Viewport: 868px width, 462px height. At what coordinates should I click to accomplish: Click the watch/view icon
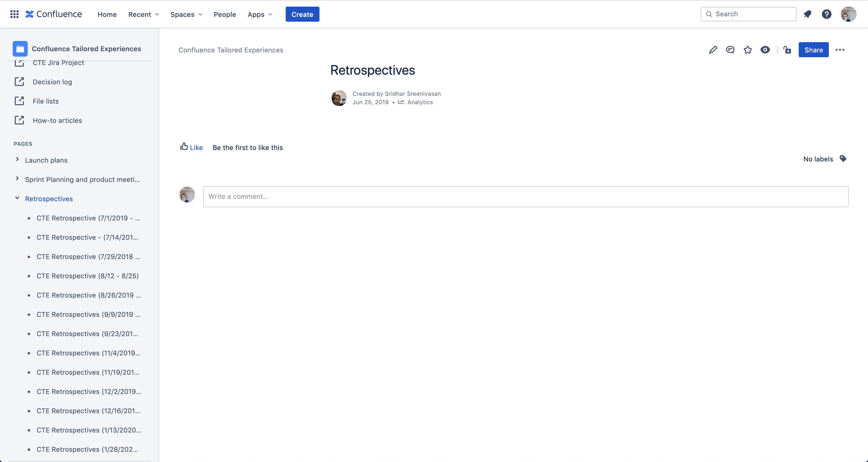[766, 50]
